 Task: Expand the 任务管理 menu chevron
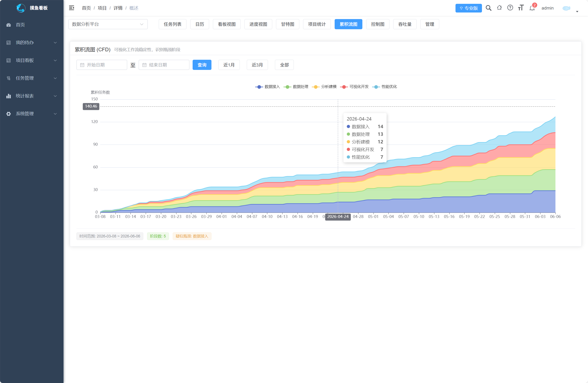(x=55, y=78)
